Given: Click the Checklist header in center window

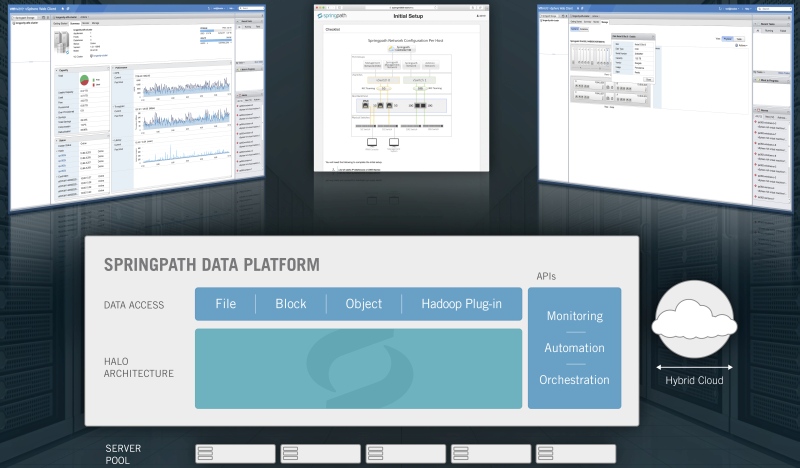Looking at the screenshot, I should click(333, 30).
